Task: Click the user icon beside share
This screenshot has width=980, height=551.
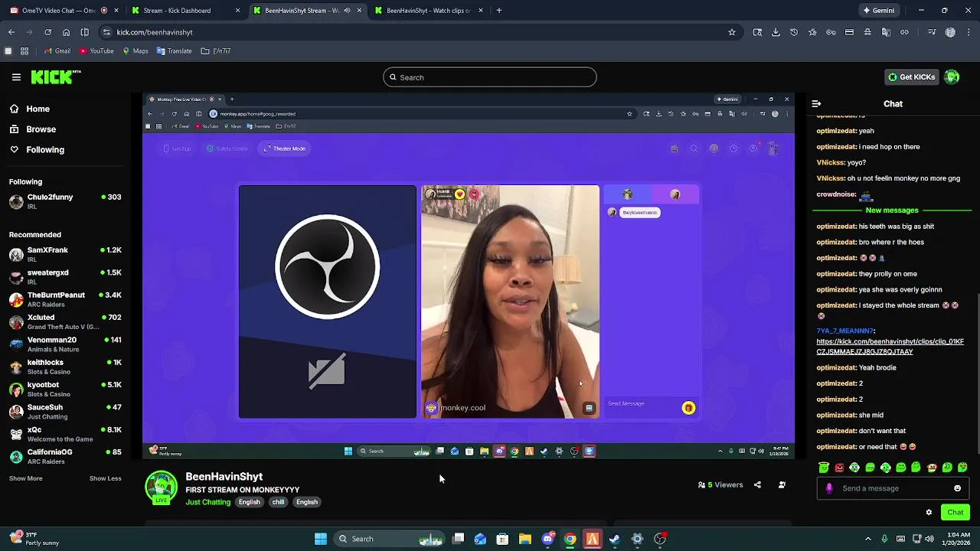Action: pyautogui.click(x=782, y=484)
